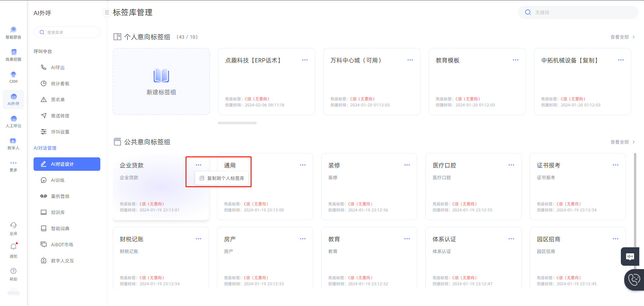
Task: Open the 通知 bell icon
Action: pyautogui.click(x=13, y=247)
